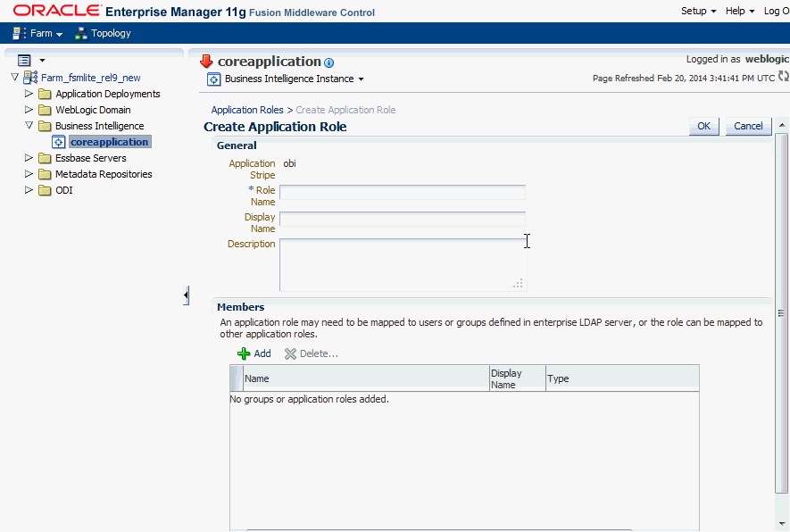Screen dimensions: 790x532
Task: Click the coreapplication info icon
Action: click(x=329, y=63)
